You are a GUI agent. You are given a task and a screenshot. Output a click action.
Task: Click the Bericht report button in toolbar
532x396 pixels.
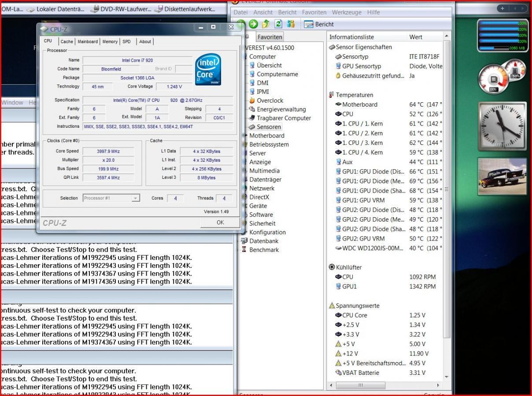(x=319, y=24)
